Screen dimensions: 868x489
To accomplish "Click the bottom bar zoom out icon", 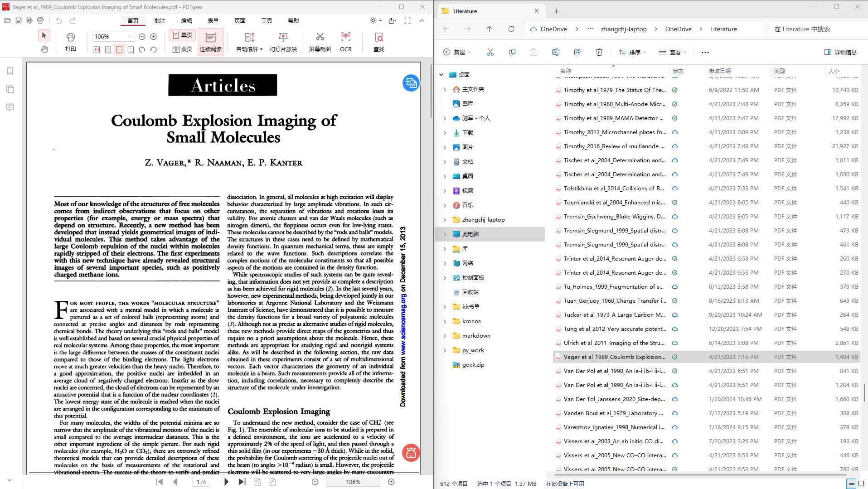I will point(315,482).
